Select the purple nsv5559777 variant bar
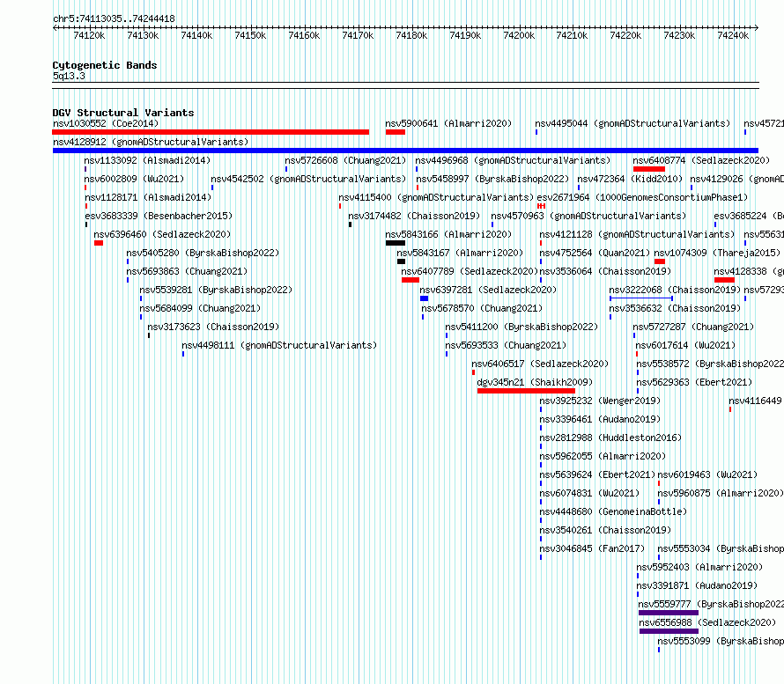 (x=669, y=613)
